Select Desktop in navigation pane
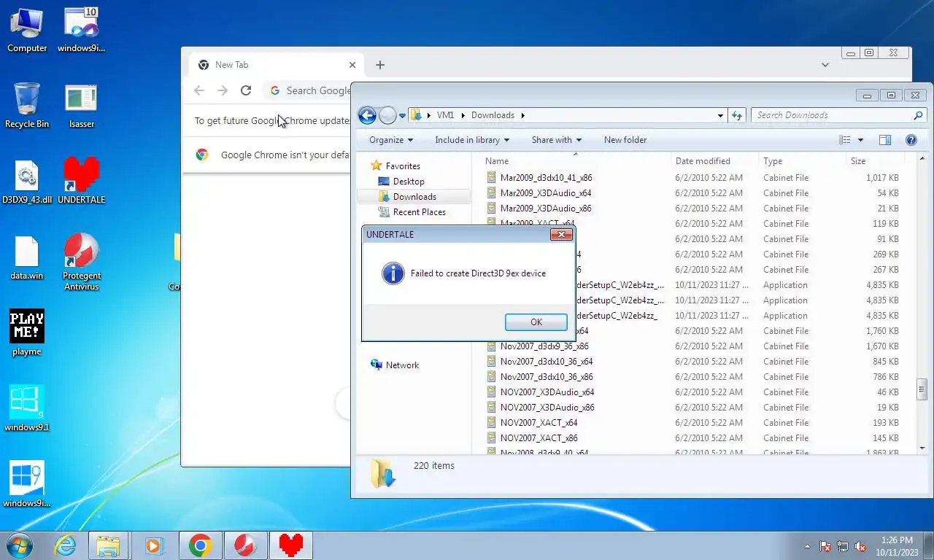This screenshot has height=560, width=934. (x=408, y=182)
